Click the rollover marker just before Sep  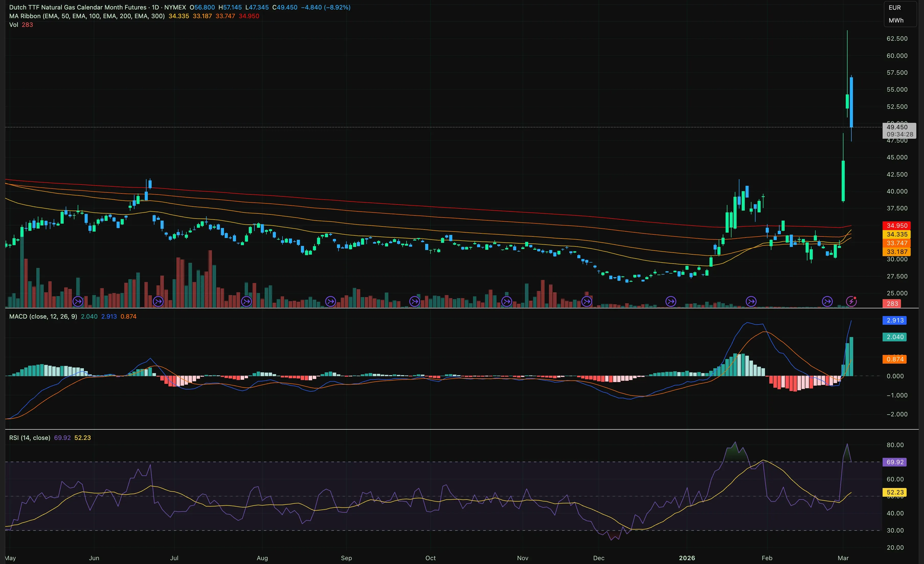pos(330,301)
